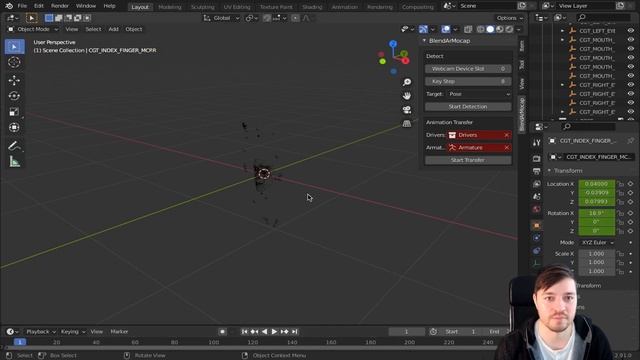
Task: Select the Rotate tool
Action: click(x=14, y=96)
